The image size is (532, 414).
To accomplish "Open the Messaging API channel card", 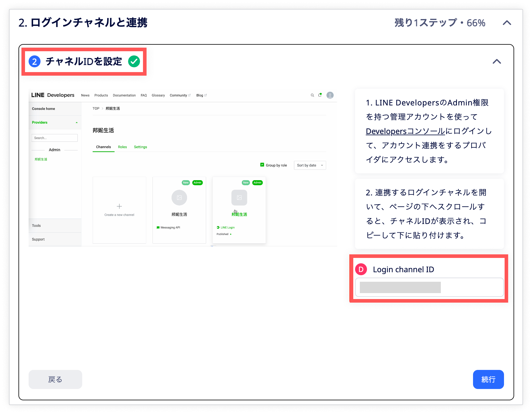I will click(x=179, y=210).
